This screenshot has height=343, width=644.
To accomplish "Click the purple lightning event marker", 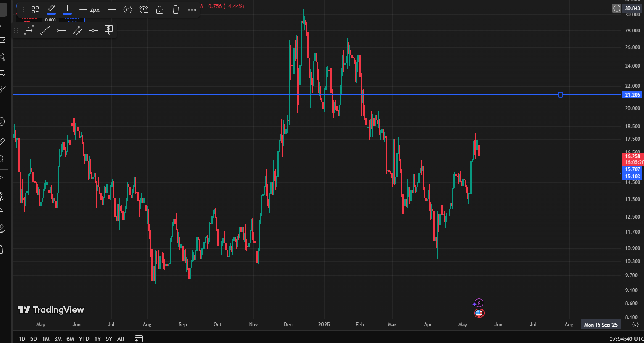I will pyautogui.click(x=478, y=303).
